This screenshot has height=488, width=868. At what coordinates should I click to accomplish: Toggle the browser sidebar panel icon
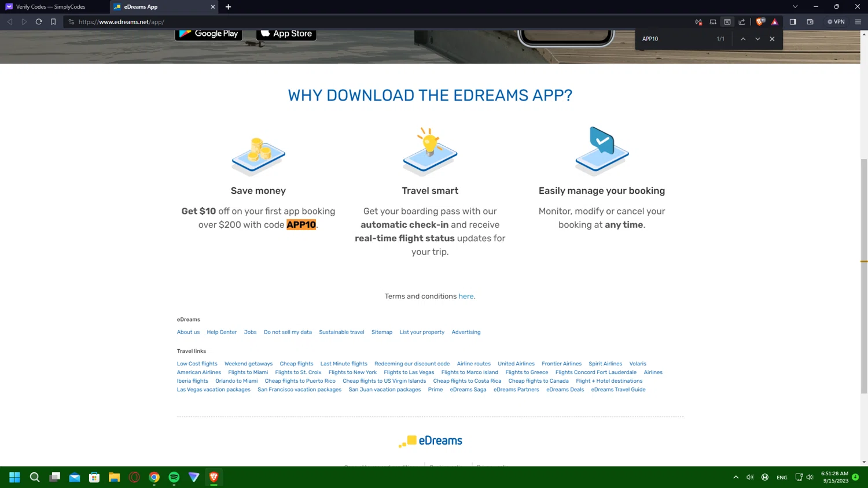793,22
